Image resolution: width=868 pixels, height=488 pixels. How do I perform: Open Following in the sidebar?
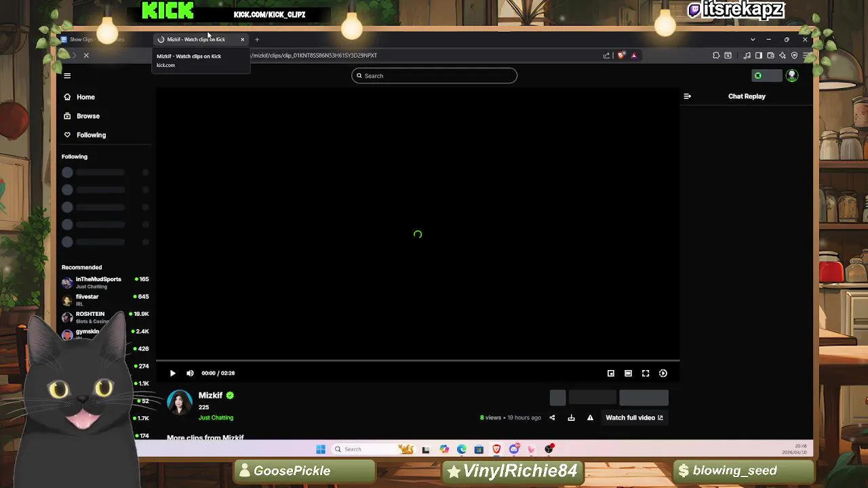(91, 135)
